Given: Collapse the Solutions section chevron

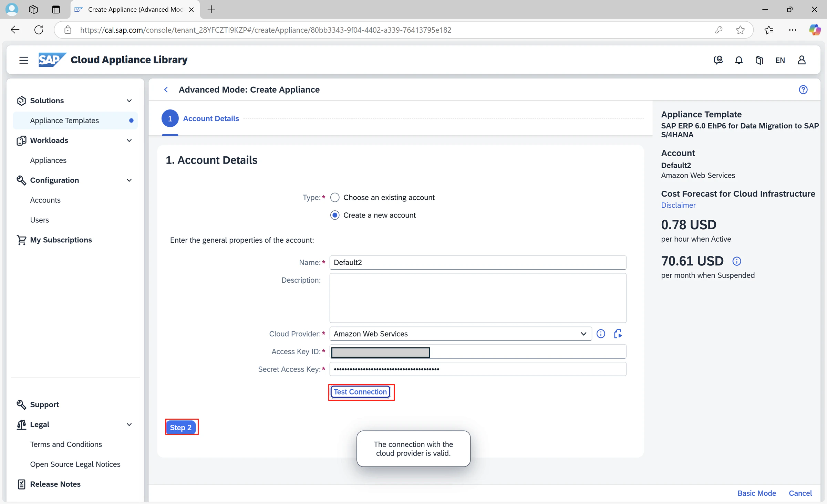Looking at the screenshot, I should coord(129,101).
